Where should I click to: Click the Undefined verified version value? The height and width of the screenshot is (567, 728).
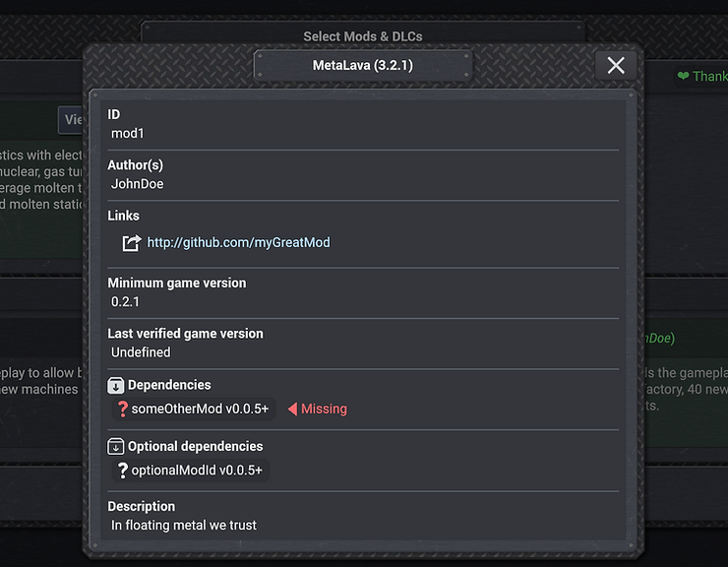coord(141,352)
